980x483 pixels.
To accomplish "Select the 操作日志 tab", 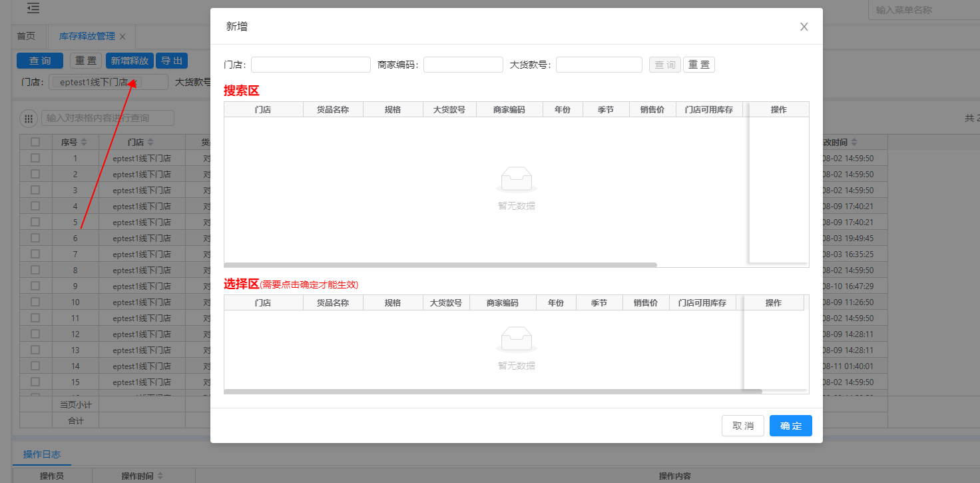I will pyautogui.click(x=41, y=454).
